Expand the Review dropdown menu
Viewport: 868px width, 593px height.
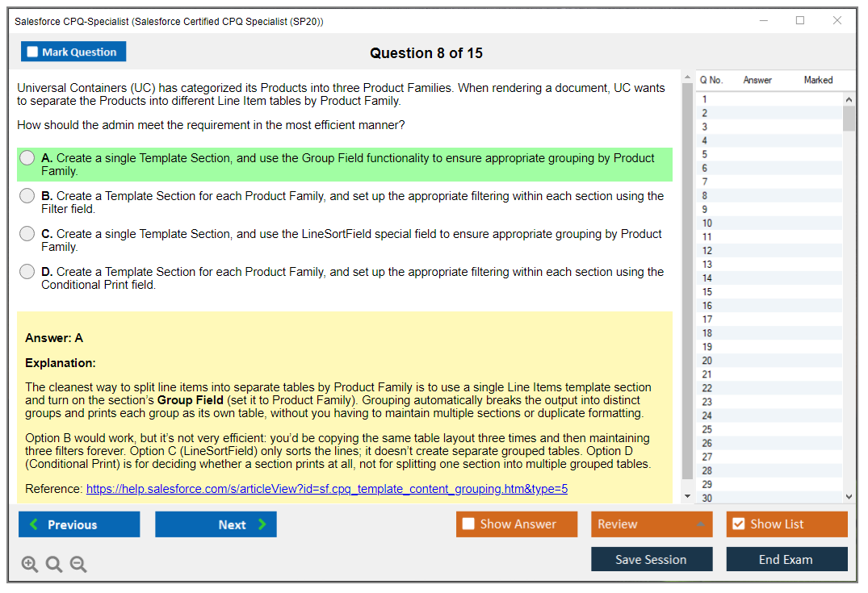click(699, 524)
